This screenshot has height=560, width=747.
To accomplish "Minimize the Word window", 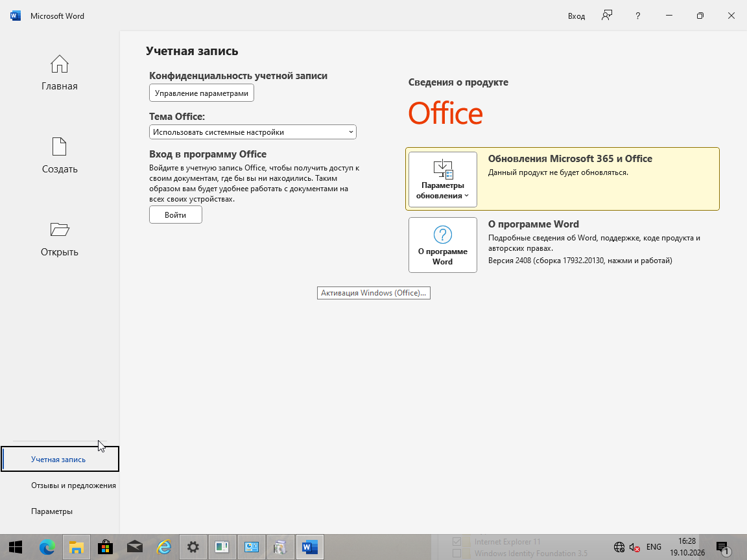I will coord(669,16).
